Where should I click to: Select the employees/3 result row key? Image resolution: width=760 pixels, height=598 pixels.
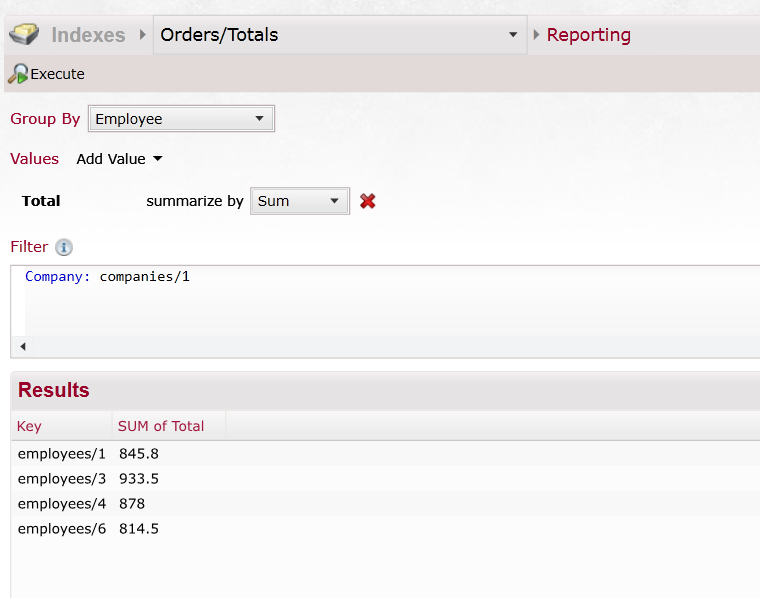pyautogui.click(x=62, y=479)
